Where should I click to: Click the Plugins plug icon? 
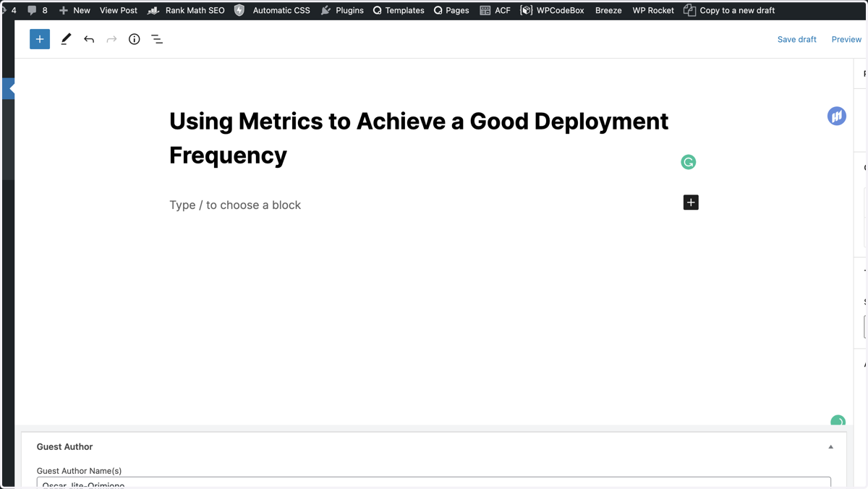pos(326,10)
